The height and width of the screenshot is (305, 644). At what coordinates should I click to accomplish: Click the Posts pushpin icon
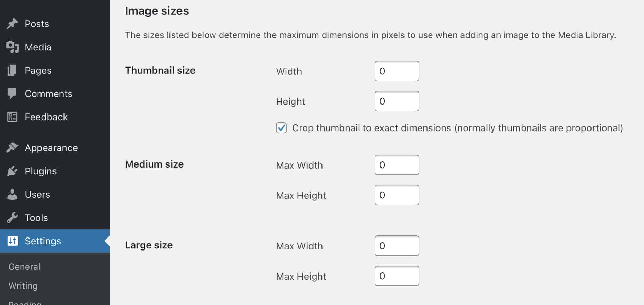coord(12,24)
